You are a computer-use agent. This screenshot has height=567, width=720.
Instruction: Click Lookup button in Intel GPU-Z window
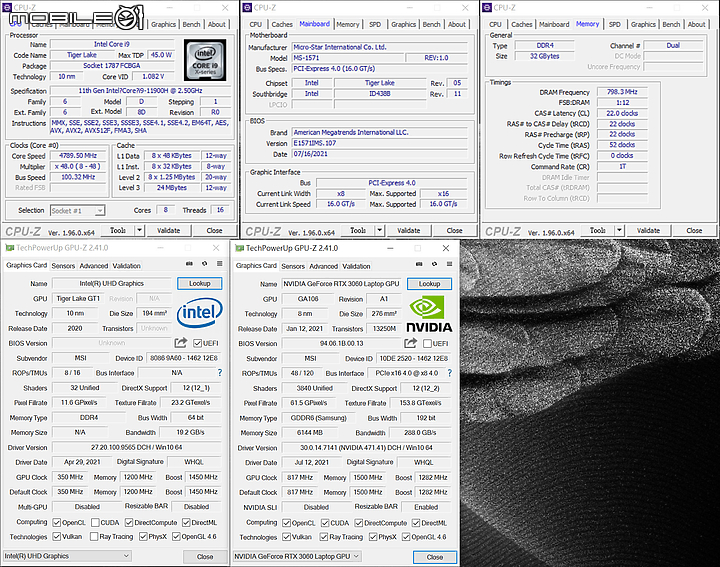coord(200,283)
